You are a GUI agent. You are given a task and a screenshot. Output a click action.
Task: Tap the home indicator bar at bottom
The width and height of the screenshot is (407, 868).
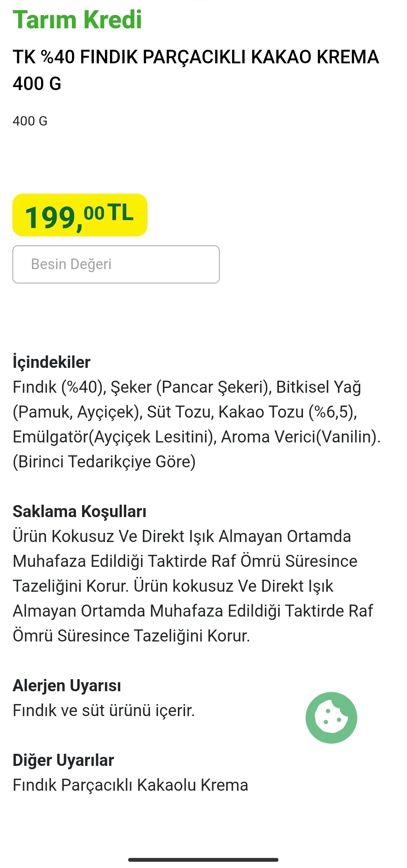(x=203, y=860)
